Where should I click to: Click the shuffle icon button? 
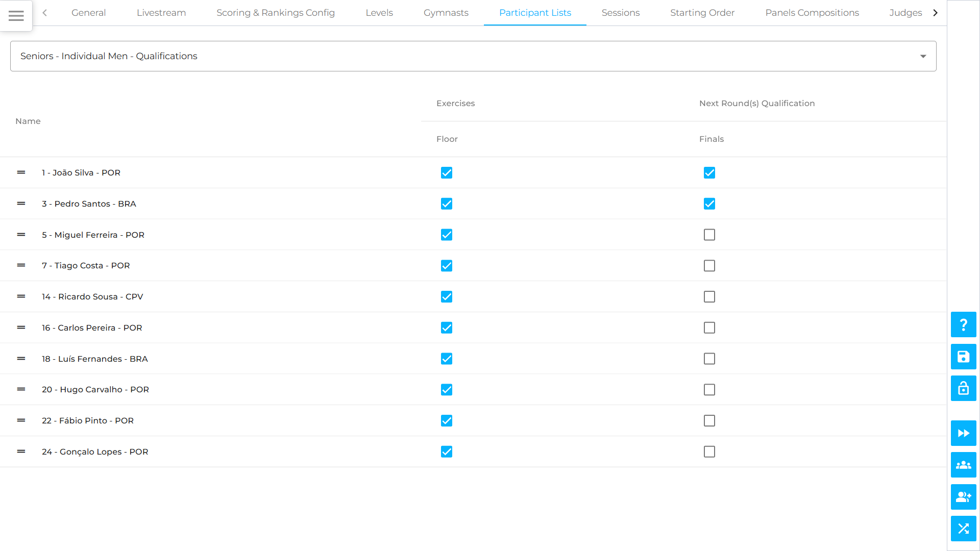[963, 529]
